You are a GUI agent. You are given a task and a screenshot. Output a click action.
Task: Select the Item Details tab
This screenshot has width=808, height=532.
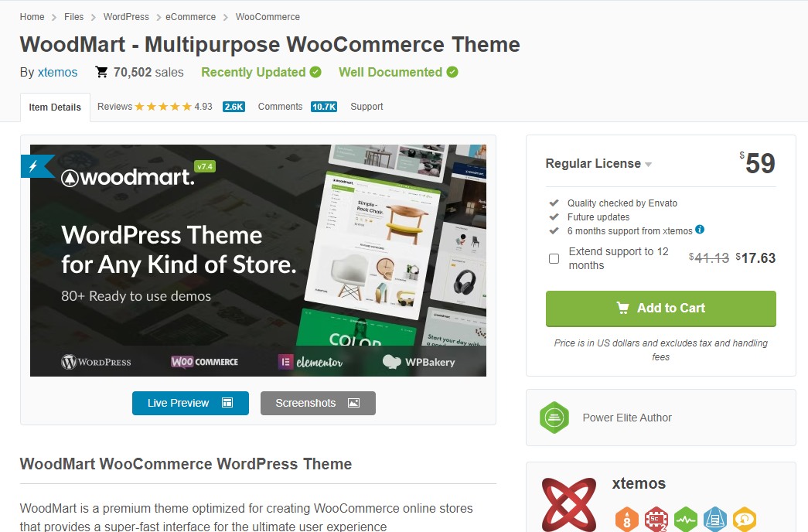[x=55, y=107]
